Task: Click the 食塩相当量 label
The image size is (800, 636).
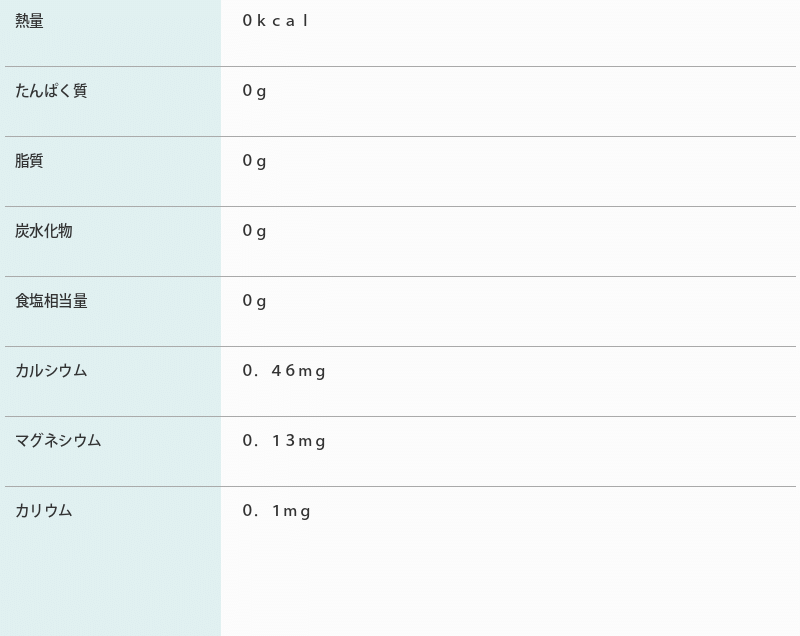Action: pyautogui.click(x=51, y=301)
